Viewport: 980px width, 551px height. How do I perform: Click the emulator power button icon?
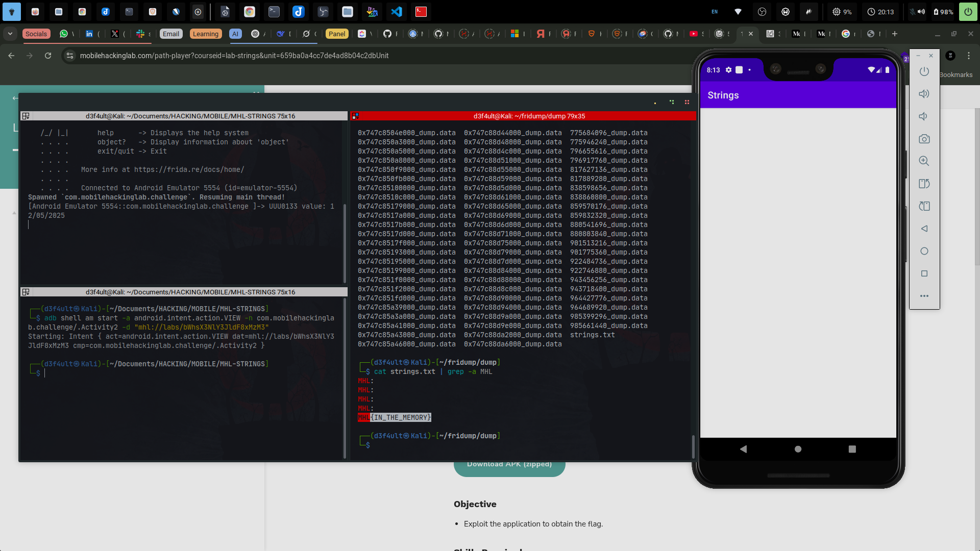point(924,71)
